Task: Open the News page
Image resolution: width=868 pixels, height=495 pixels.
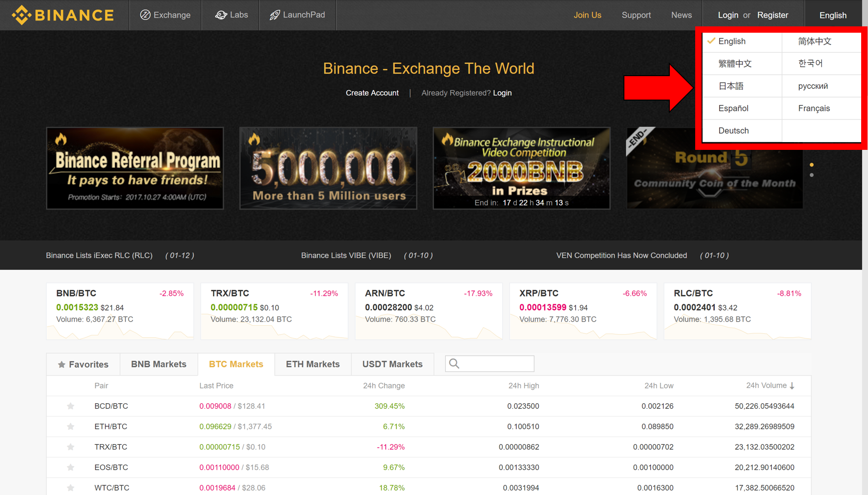Action: [x=682, y=15]
